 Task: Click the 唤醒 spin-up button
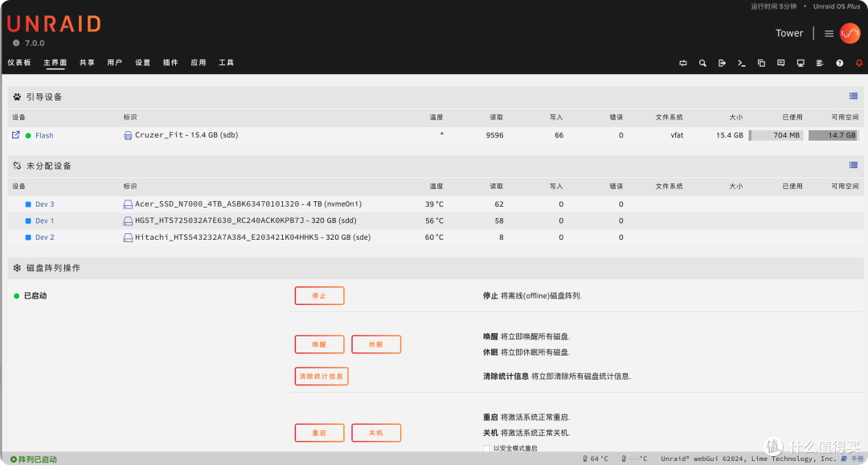(319, 345)
